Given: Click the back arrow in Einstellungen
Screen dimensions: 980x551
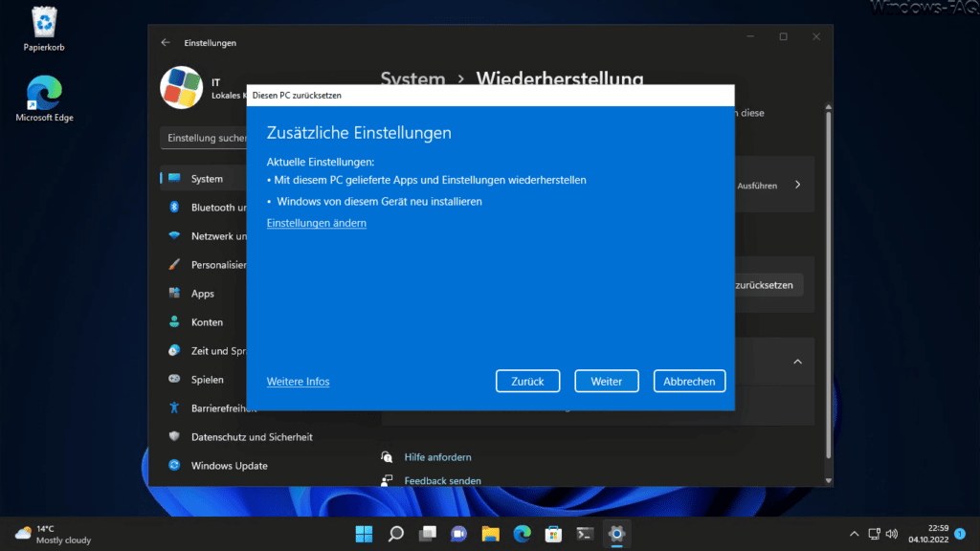Looking at the screenshot, I should 165,42.
